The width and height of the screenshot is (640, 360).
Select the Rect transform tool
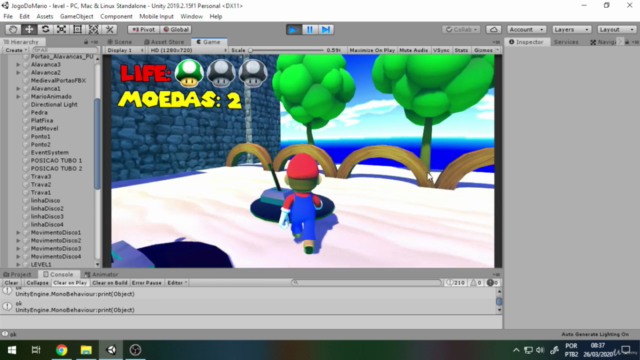tap(77, 29)
